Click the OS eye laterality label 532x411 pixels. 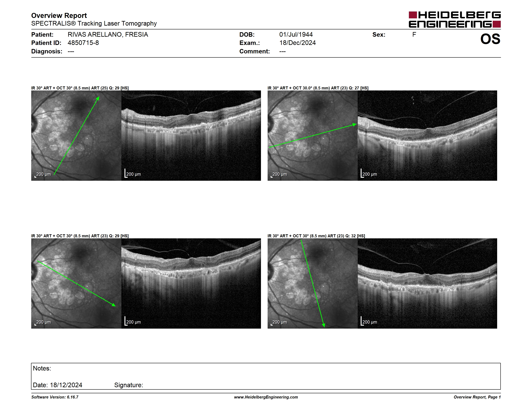tap(490, 39)
